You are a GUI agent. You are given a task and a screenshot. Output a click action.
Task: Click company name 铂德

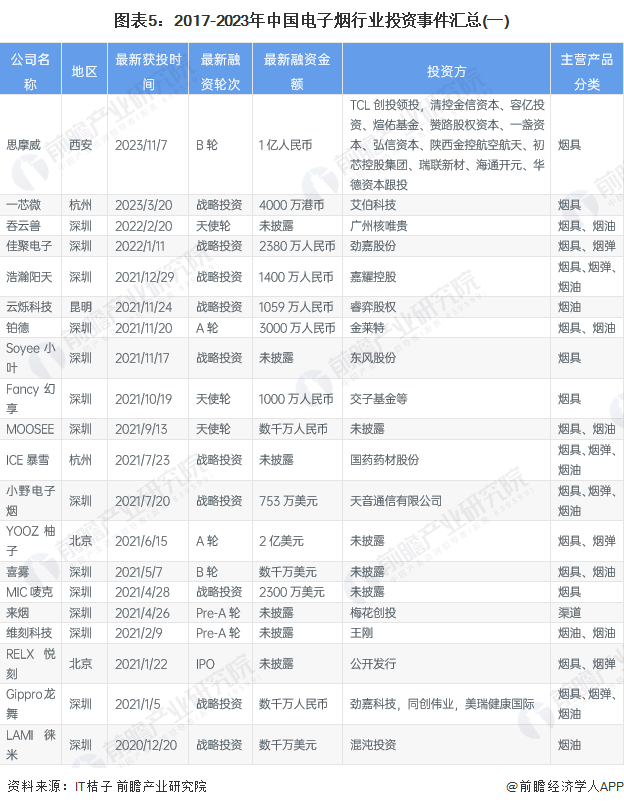click(18, 328)
